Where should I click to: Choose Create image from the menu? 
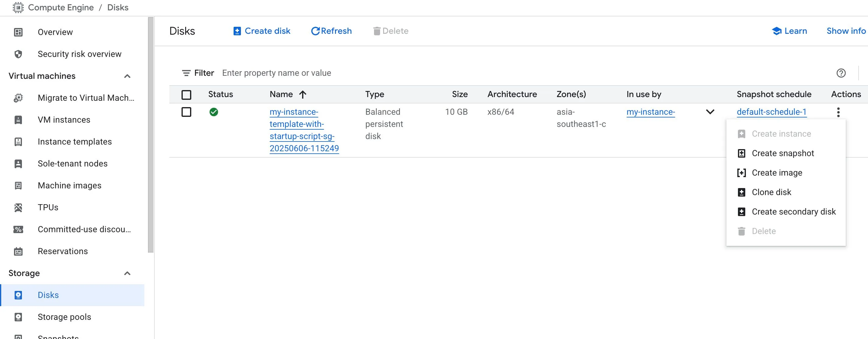pyautogui.click(x=786, y=173)
